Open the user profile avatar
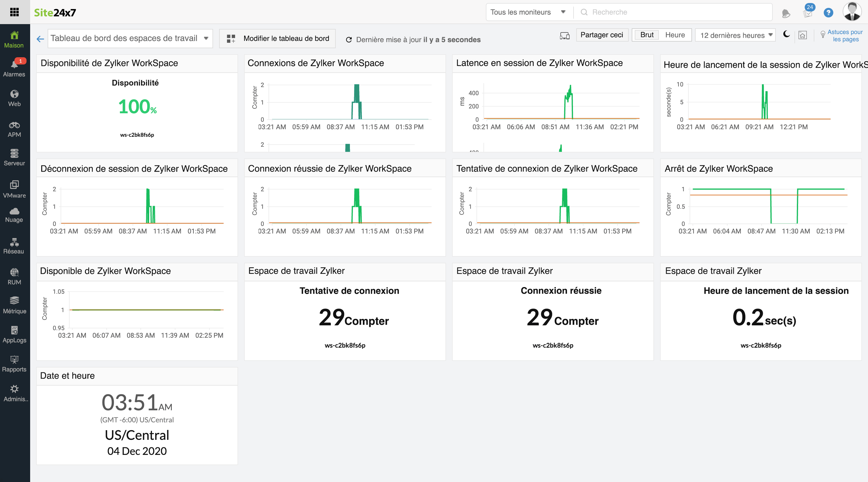The height and width of the screenshot is (482, 868). click(852, 11)
